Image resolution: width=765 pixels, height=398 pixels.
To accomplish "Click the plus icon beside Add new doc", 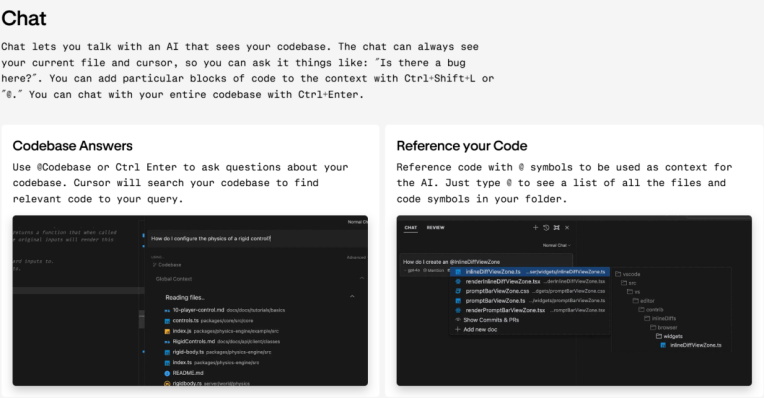I will (458, 329).
